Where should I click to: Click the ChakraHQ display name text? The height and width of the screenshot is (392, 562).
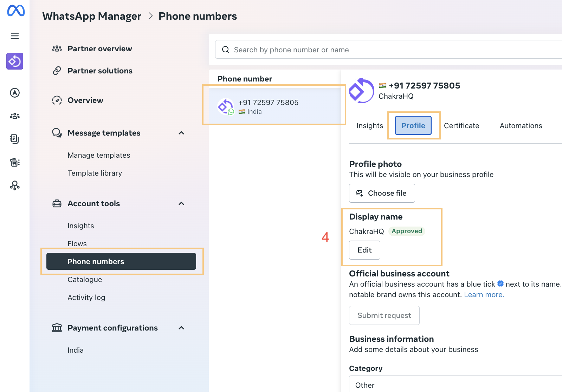coord(367,231)
